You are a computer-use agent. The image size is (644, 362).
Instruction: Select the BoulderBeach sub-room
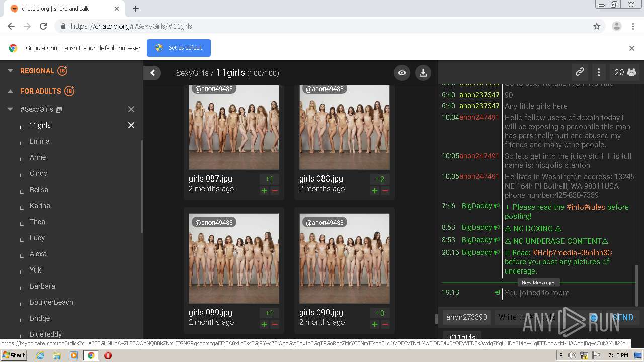[x=51, y=302]
